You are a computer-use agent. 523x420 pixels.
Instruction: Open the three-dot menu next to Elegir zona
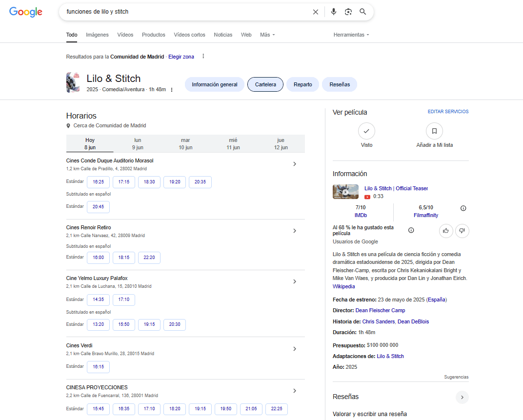203,57
